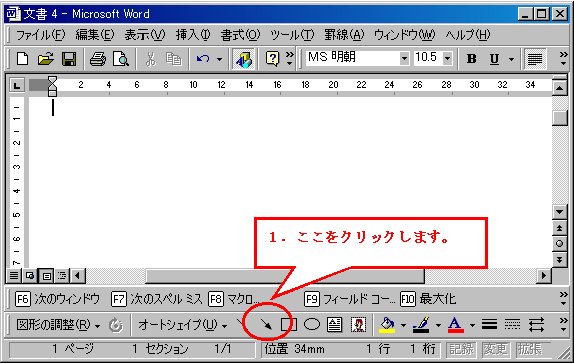Image resolution: width=574 pixels, height=364 pixels.
Task: Switch to Web Layout view
Action: pos(30,275)
